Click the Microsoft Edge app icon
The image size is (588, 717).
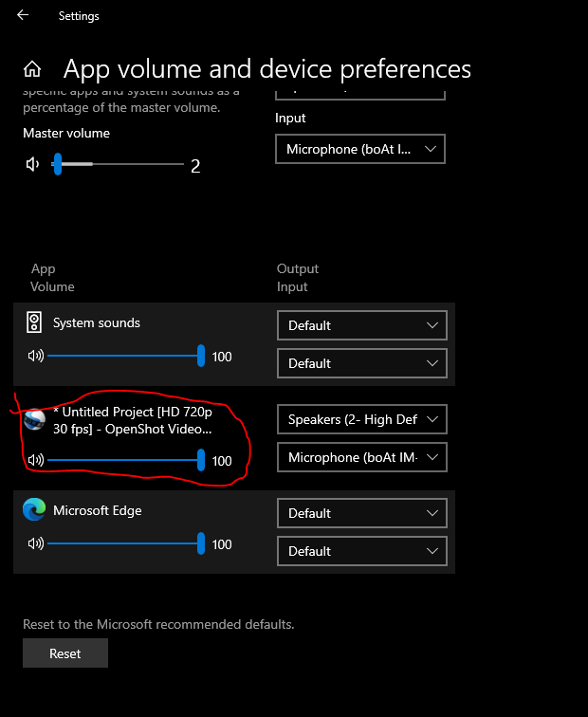(x=34, y=509)
